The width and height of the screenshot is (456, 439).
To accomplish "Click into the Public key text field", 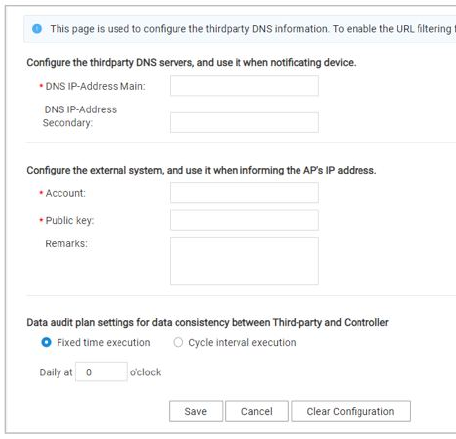I will click(244, 220).
